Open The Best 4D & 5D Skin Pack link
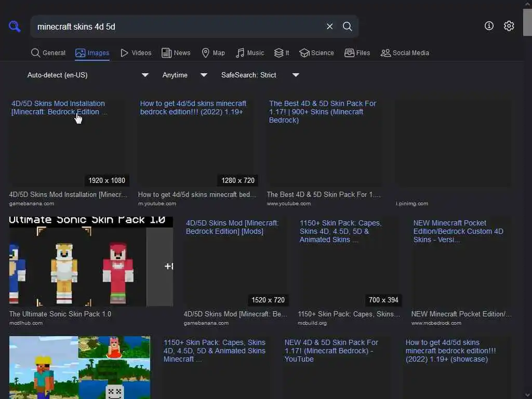 coord(322,112)
